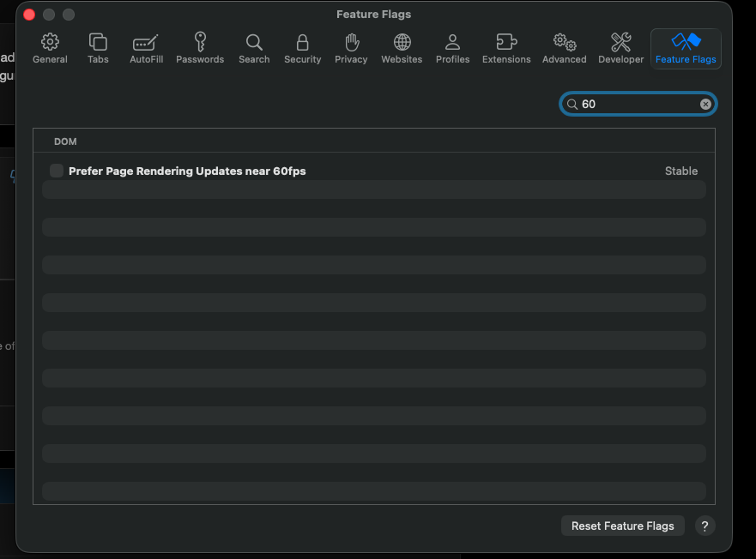This screenshot has width=756, height=559.
Task: Close the Feature Flags window
Action: [x=29, y=15]
